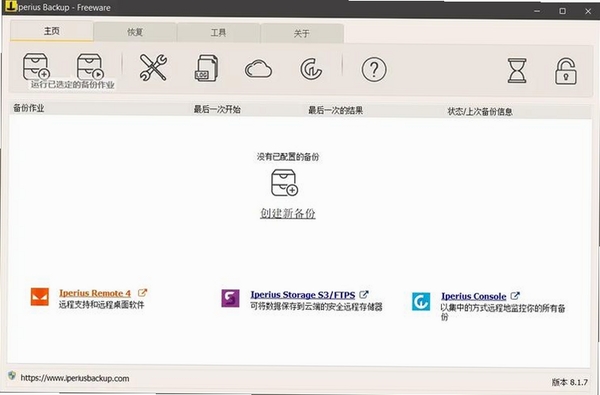Click the center drawer icon with plus

284,183
